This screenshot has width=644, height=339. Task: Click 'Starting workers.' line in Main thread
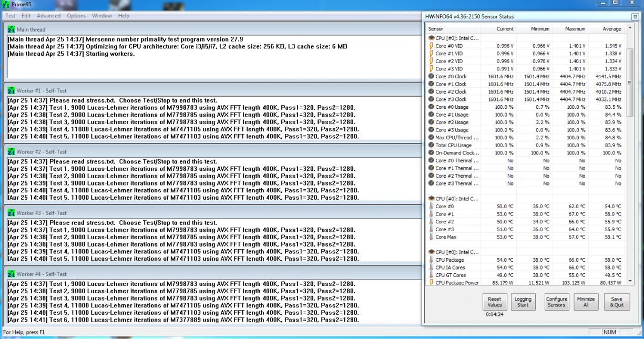(x=71, y=54)
